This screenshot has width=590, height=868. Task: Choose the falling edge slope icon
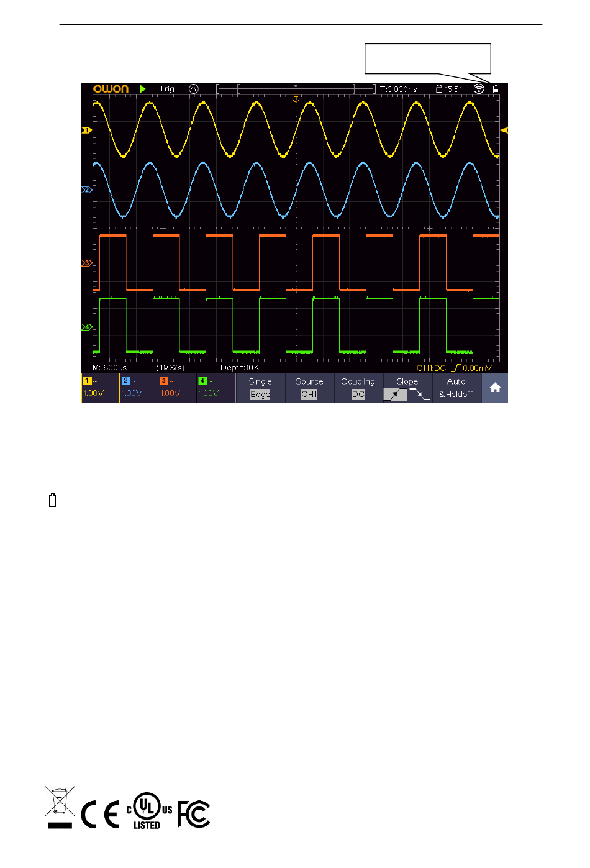click(x=420, y=395)
